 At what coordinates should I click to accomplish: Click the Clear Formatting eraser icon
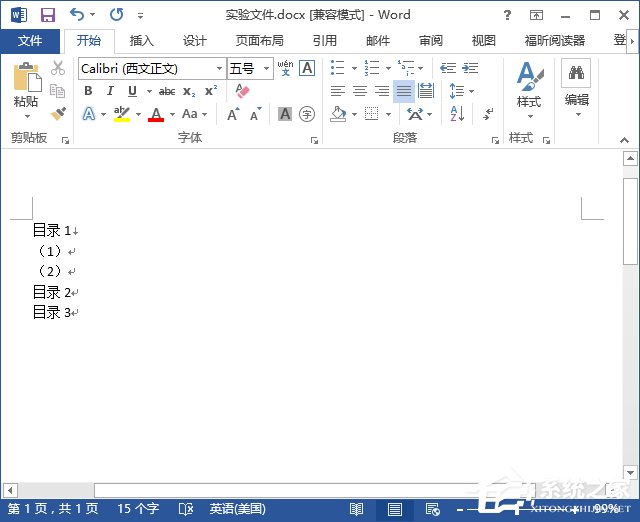[241, 91]
